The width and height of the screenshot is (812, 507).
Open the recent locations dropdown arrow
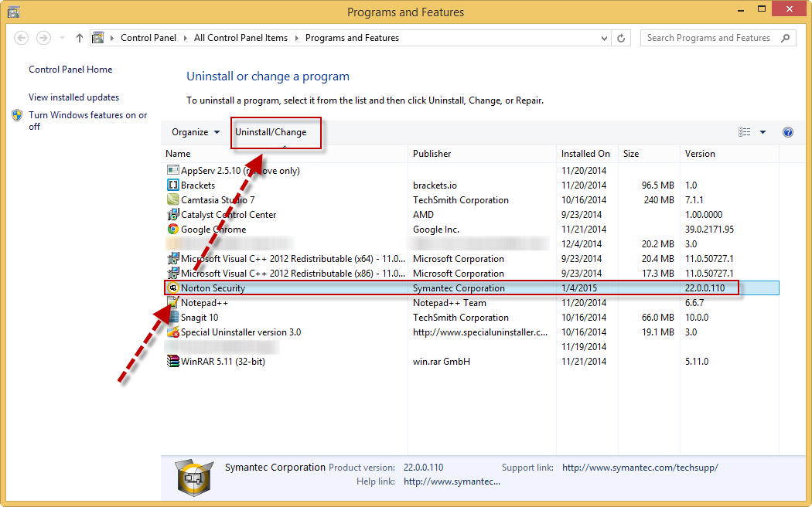(x=62, y=38)
